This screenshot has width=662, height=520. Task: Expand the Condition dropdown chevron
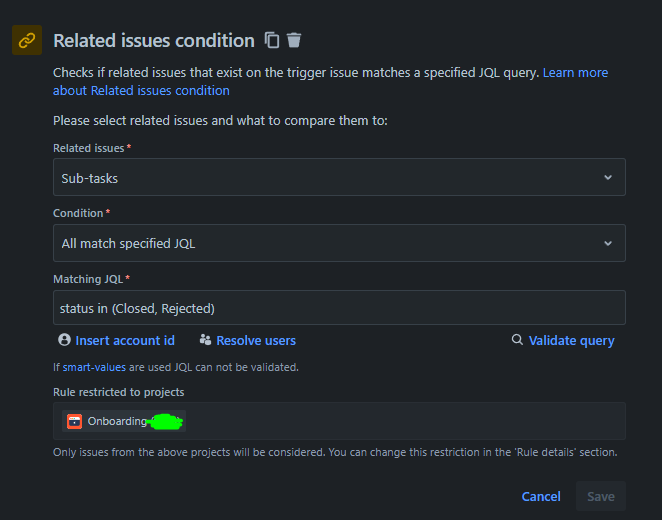coord(607,243)
